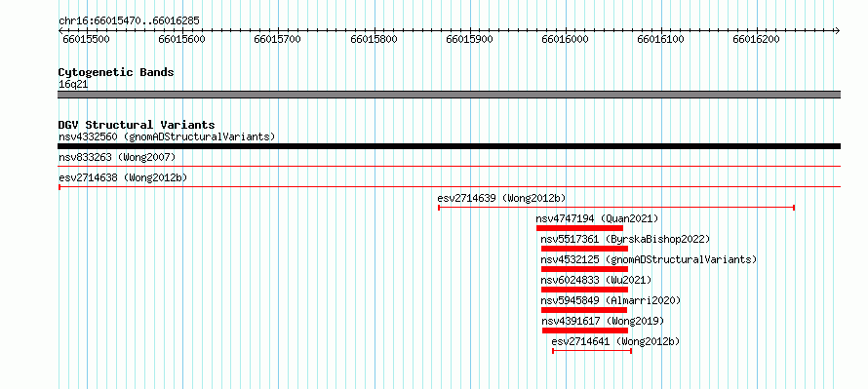
Task: Select the esv2714639 thin red span line
Action: click(x=616, y=208)
